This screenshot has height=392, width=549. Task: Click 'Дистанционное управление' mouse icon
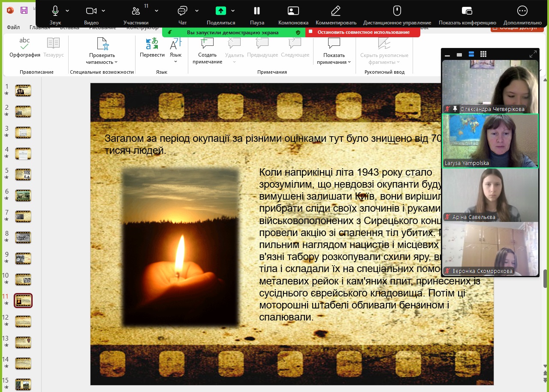[397, 11]
